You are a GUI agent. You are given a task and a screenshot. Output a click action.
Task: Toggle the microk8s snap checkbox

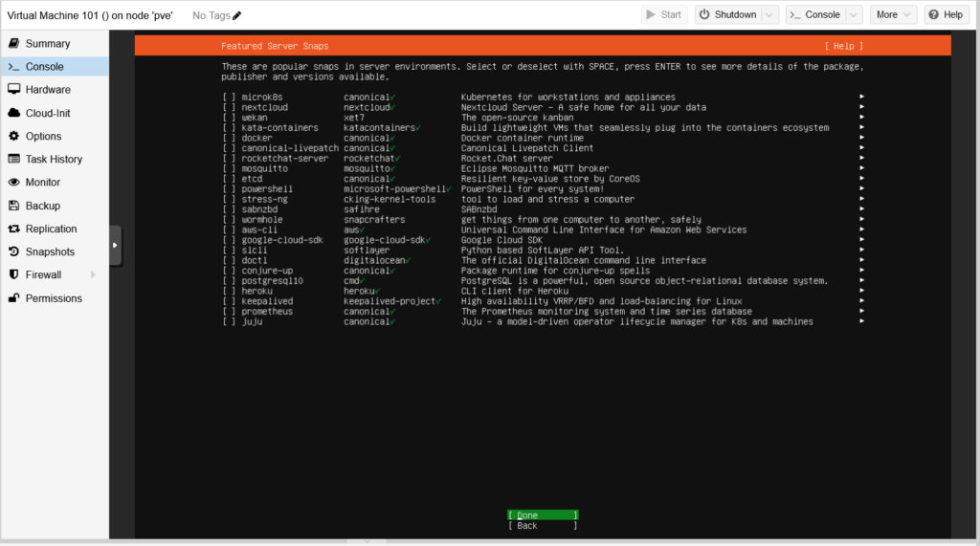[229, 98]
